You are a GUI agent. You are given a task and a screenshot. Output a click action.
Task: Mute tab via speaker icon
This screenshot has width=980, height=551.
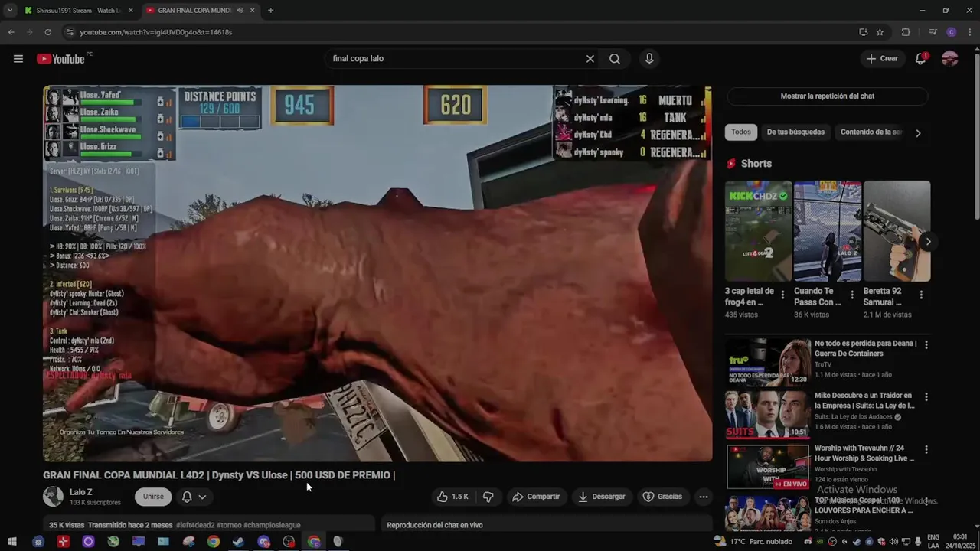(x=240, y=11)
